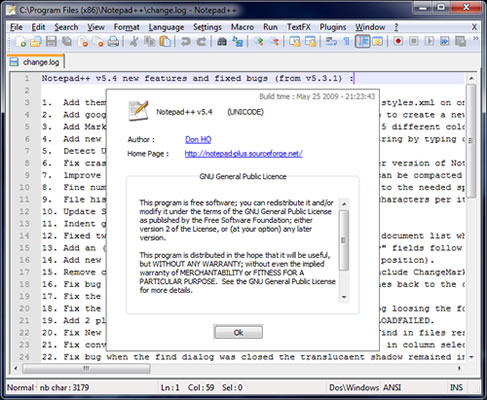Expand the toolbar overflow chevron
This screenshot has height=400, width=487.
pos(476,39)
